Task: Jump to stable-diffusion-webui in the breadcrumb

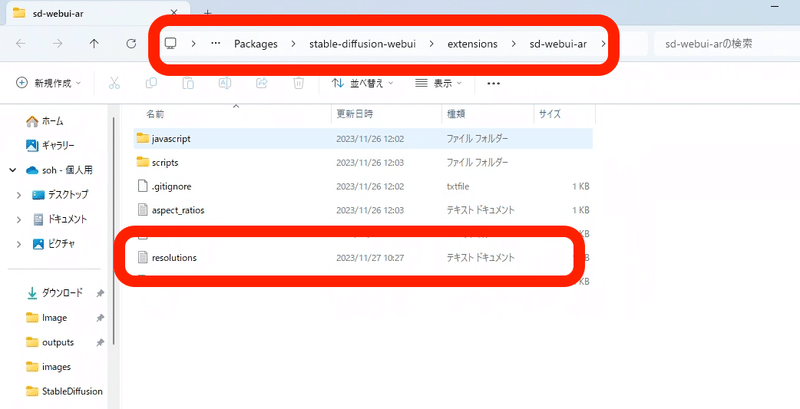Action: 362,44
